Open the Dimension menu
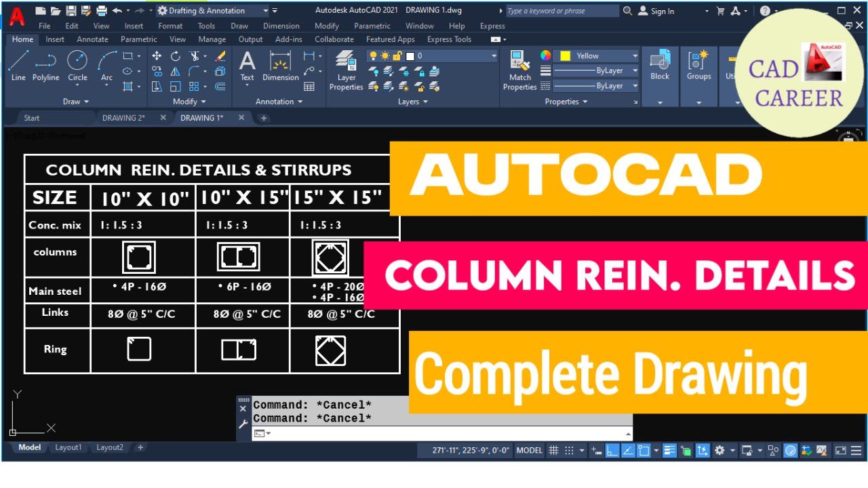 tap(281, 26)
